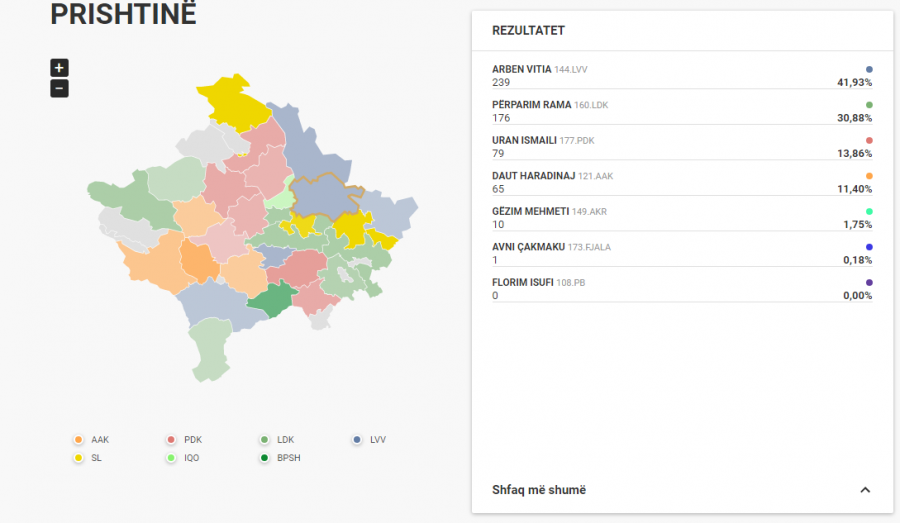The height and width of the screenshot is (523, 900).
Task: Select the LVV legend color dot
Action: click(x=357, y=440)
